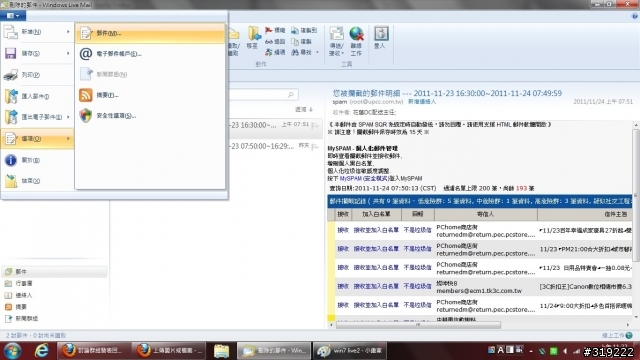
Task: Click 接收 link in first PChome row
Action: click(343, 230)
